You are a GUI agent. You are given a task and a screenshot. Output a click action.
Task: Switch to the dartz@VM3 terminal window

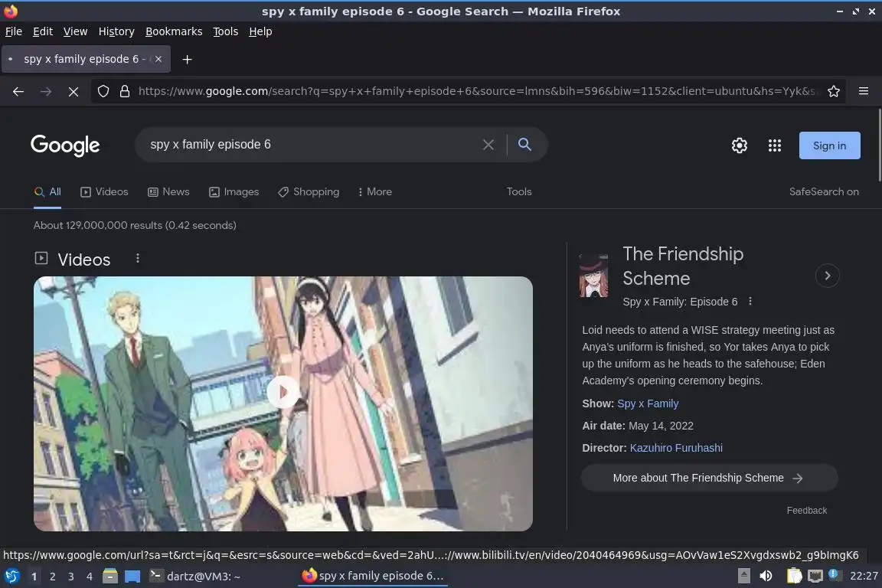coord(195,576)
